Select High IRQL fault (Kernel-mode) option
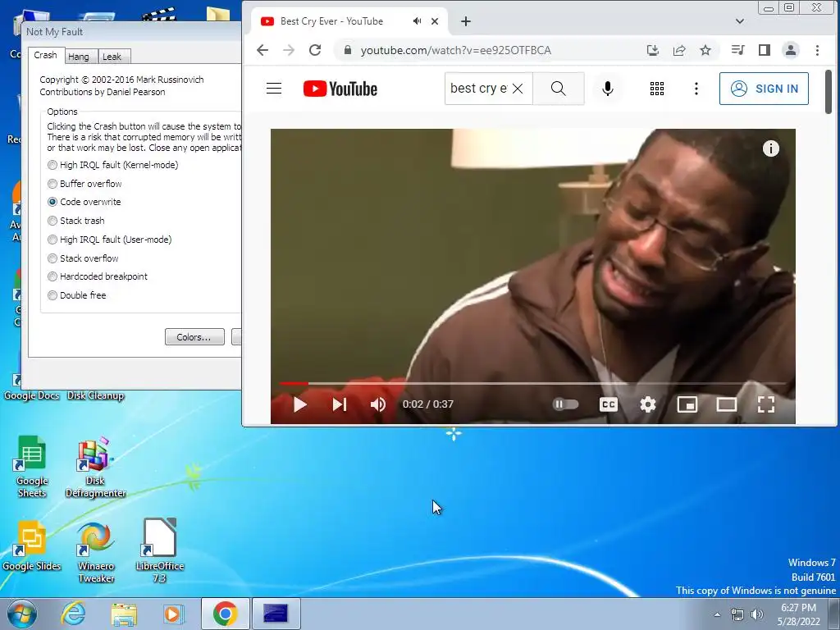The image size is (840, 630). point(113,165)
